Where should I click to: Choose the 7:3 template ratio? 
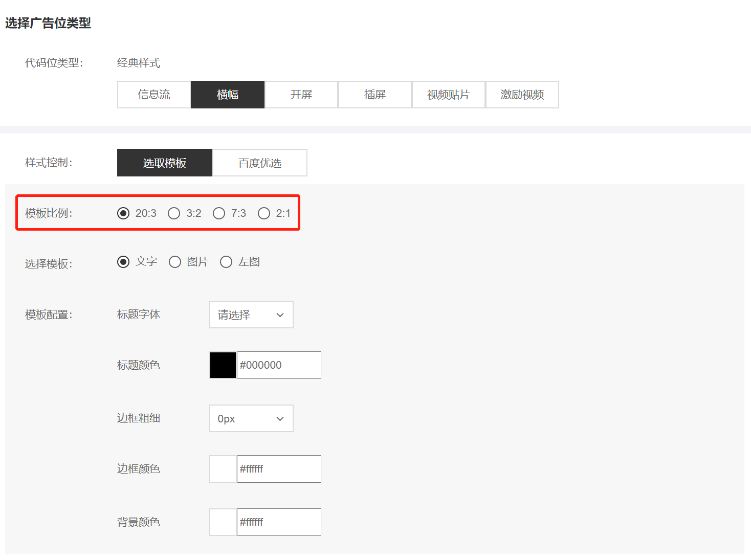tap(219, 213)
